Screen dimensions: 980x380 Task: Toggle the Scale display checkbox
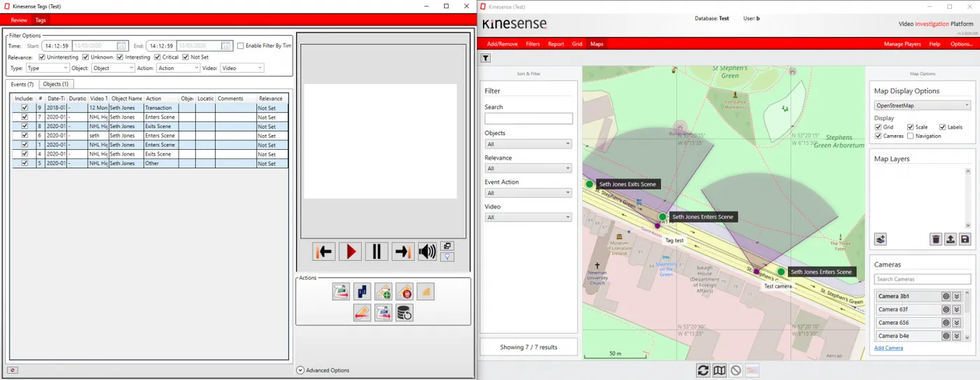[910, 127]
